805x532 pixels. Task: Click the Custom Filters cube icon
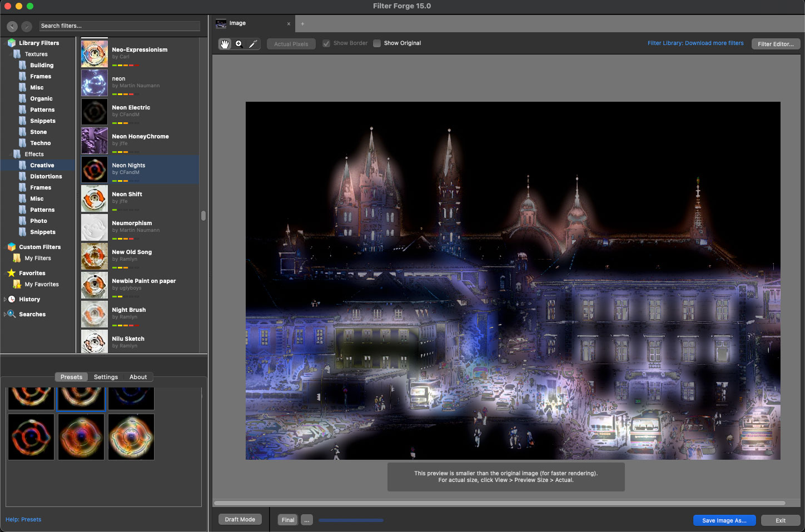(12, 247)
